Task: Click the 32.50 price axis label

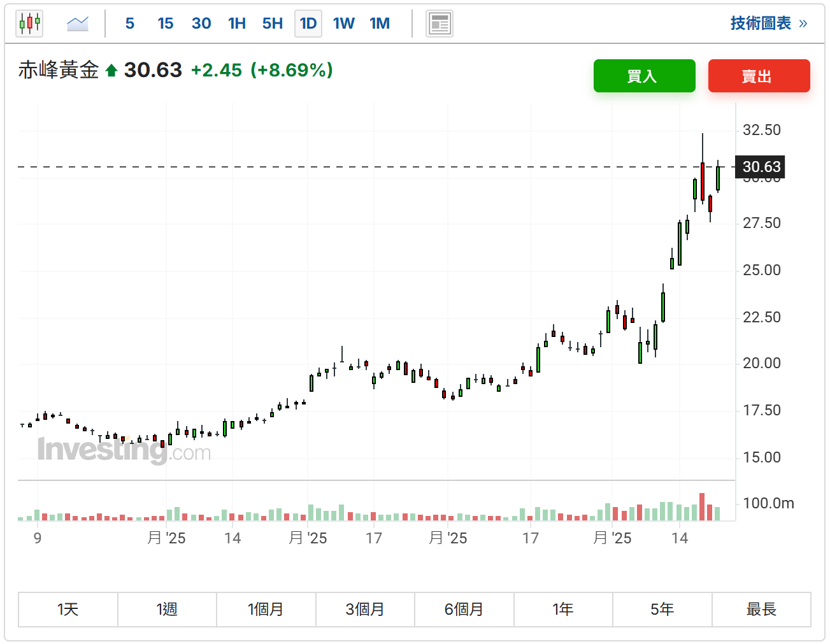Action: (762, 130)
